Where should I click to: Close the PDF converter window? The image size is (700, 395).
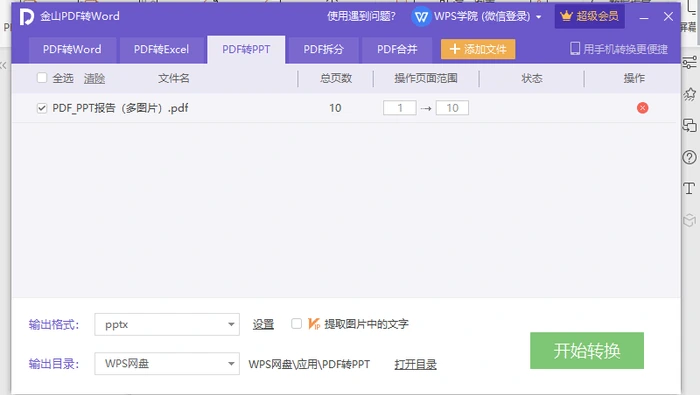point(668,17)
